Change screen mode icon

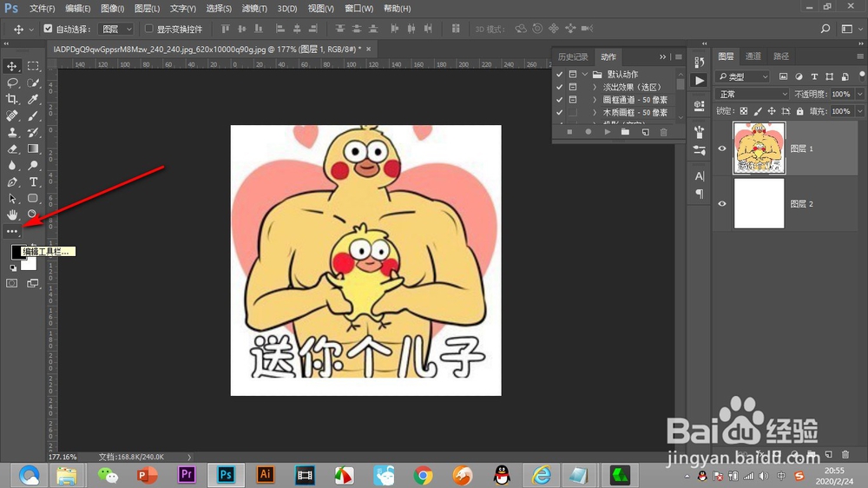[33, 283]
